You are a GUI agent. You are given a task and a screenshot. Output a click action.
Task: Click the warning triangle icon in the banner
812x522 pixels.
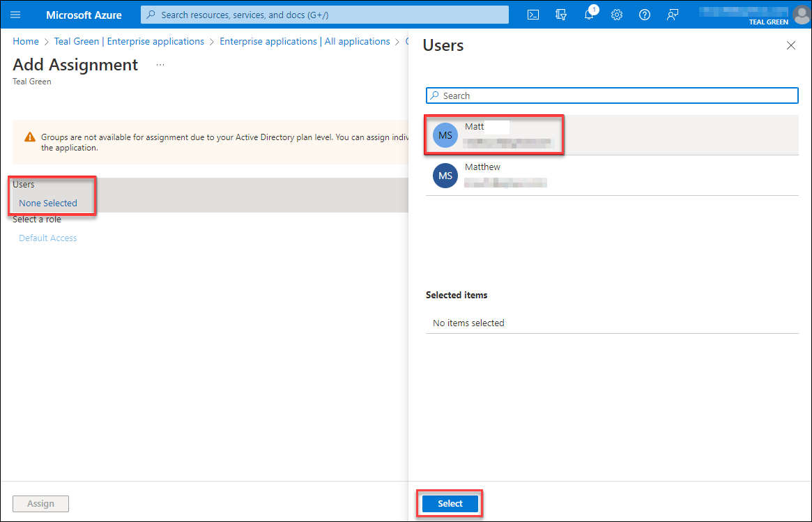click(30, 137)
